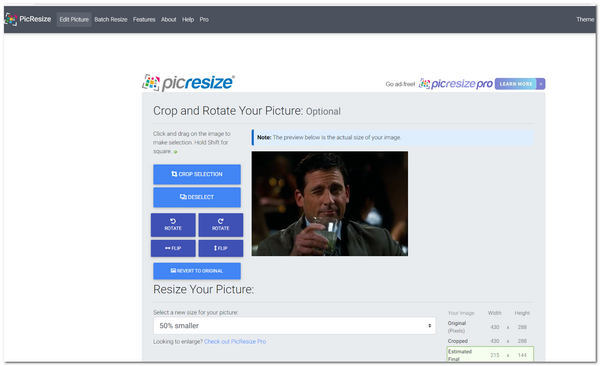The width and height of the screenshot is (600, 366).
Task: Click the 'Cropped' size row label
Action: [x=458, y=341]
